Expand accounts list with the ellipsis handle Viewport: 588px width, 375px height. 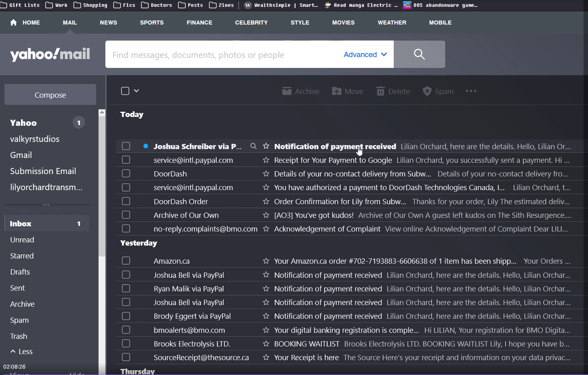tap(46, 205)
